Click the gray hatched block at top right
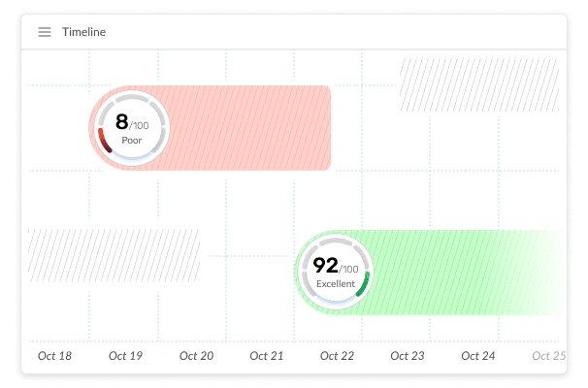 [479, 84]
